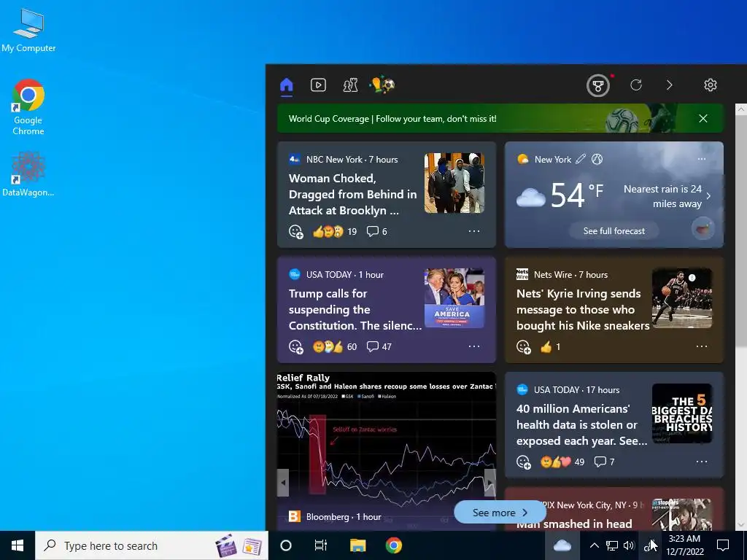
Task: Open the chess-pieces Games tab
Action: (x=350, y=85)
